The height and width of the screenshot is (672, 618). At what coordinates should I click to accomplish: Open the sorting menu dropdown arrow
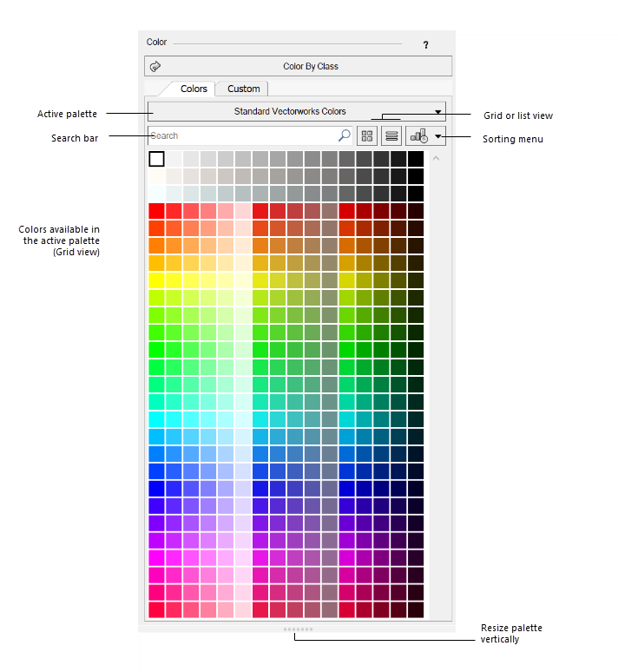pos(438,135)
